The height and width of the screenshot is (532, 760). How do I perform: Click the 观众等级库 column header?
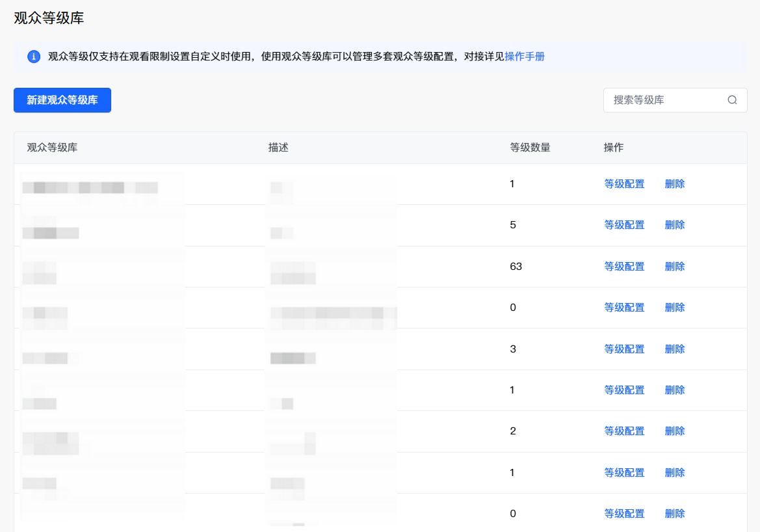click(53, 148)
